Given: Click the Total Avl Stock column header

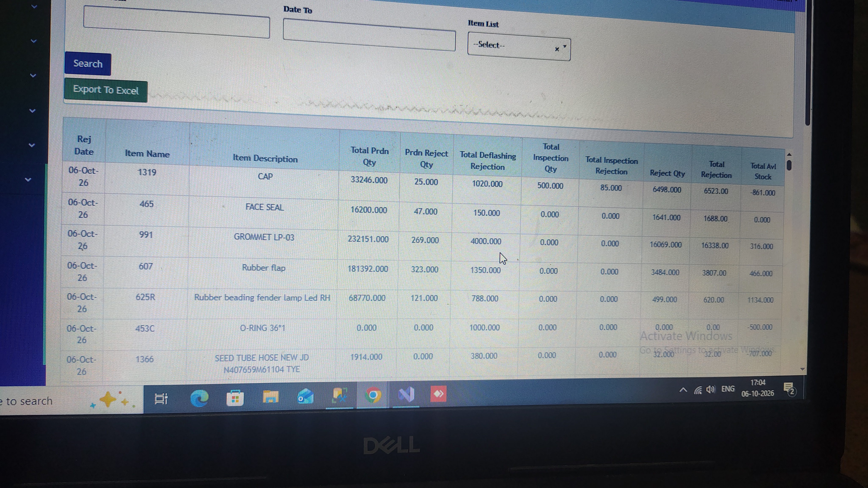Looking at the screenshot, I should point(763,171).
